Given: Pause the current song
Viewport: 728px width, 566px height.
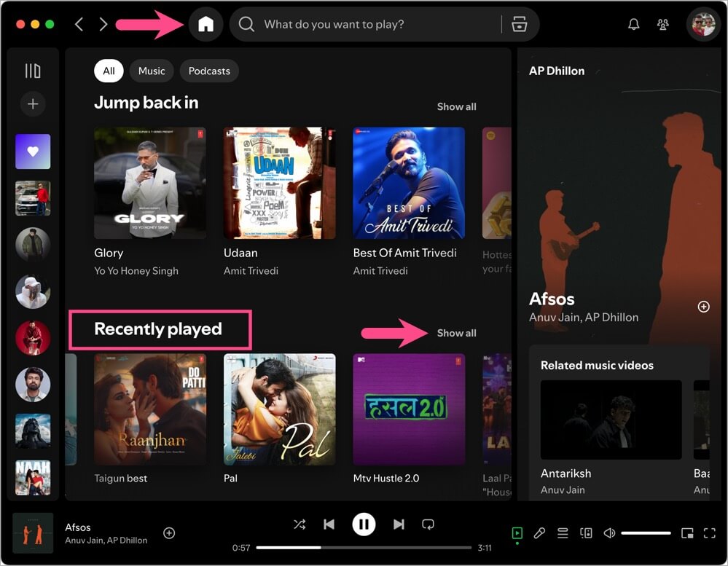Looking at the screenshot, I should pyautogui.click(x=364, y=524).
